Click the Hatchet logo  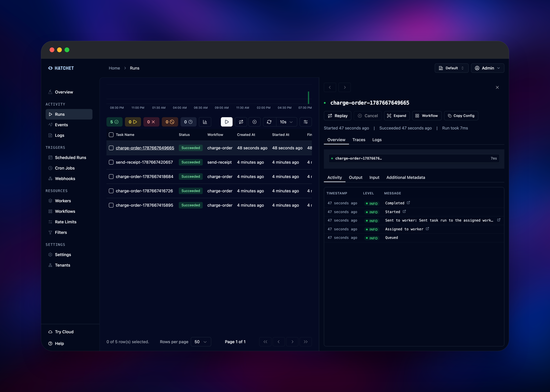[61, 68]
